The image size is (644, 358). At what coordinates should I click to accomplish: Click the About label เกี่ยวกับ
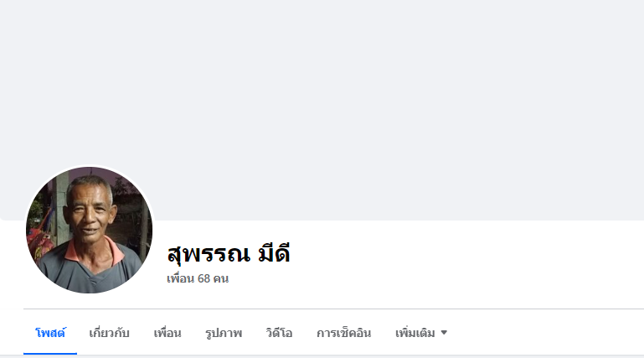point(109,333)
